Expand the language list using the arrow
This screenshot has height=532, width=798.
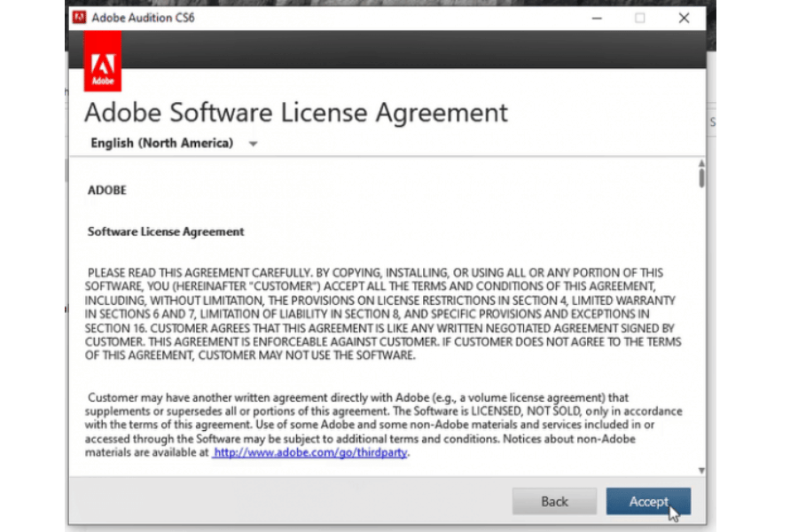253,144
